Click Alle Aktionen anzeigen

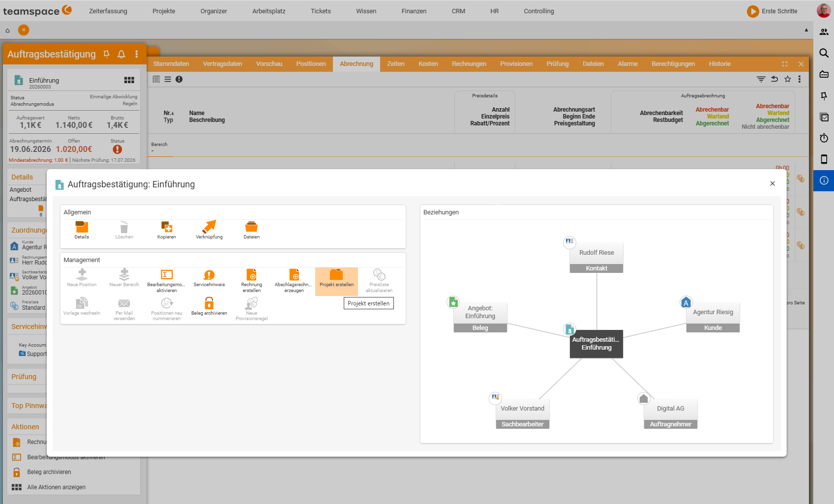pyautogui.click(x=57, y=487)
